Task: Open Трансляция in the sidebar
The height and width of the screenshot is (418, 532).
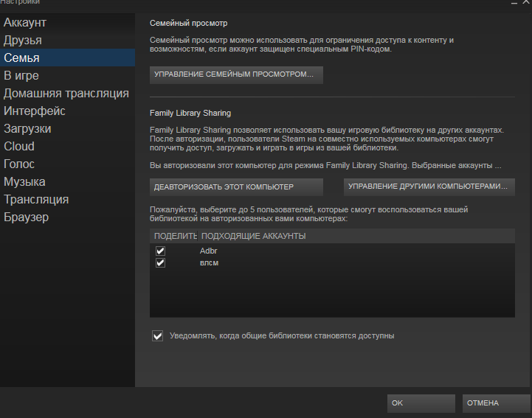Action: (x=36, y=199)
